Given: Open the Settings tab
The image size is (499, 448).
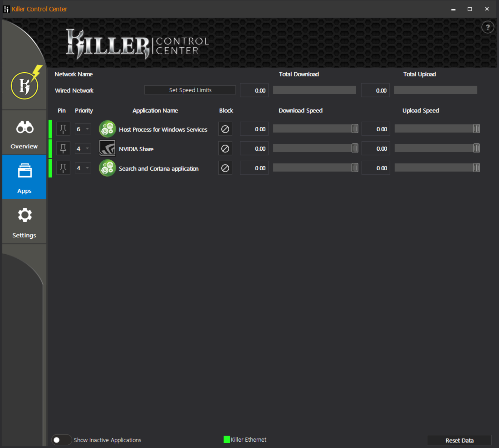Looking at the screenshot, I should tap(24, 221).
